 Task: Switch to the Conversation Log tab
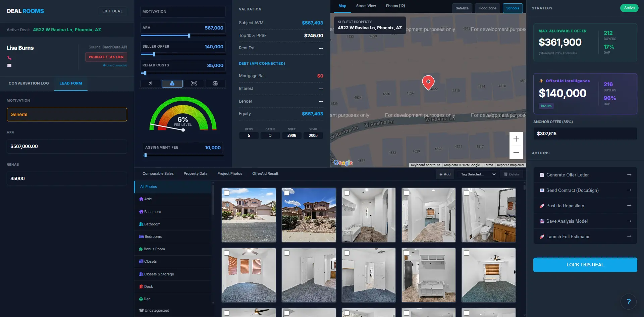29,83
